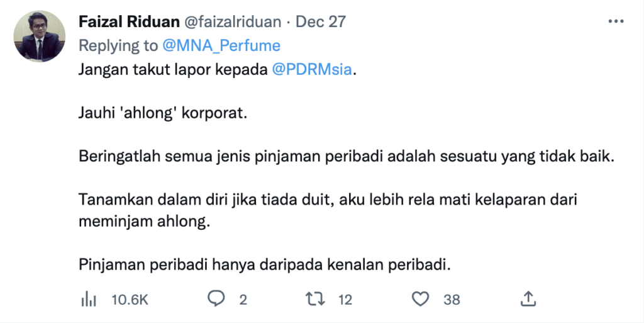
Task: Click the Dec 27 timestamp
Action: pyautogui.click(x=321, y=22)
